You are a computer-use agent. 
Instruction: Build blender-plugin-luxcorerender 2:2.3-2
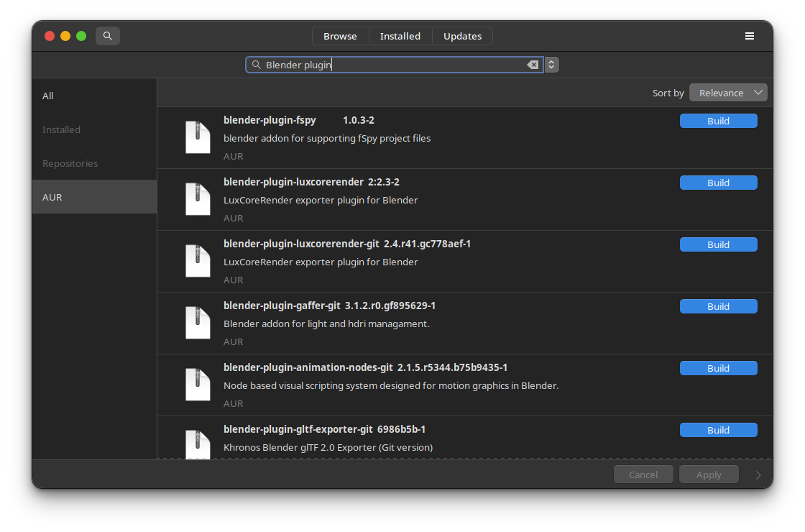click(718, 183)
